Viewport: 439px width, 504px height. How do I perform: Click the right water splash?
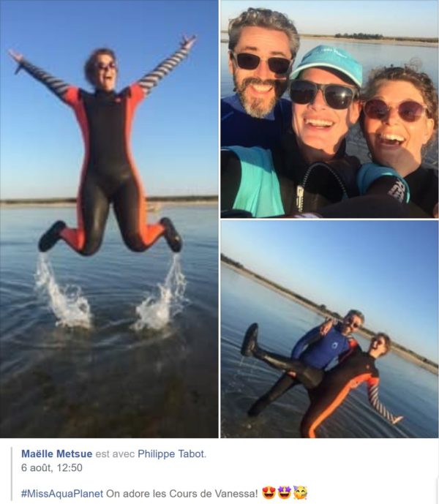pos(161,293)
